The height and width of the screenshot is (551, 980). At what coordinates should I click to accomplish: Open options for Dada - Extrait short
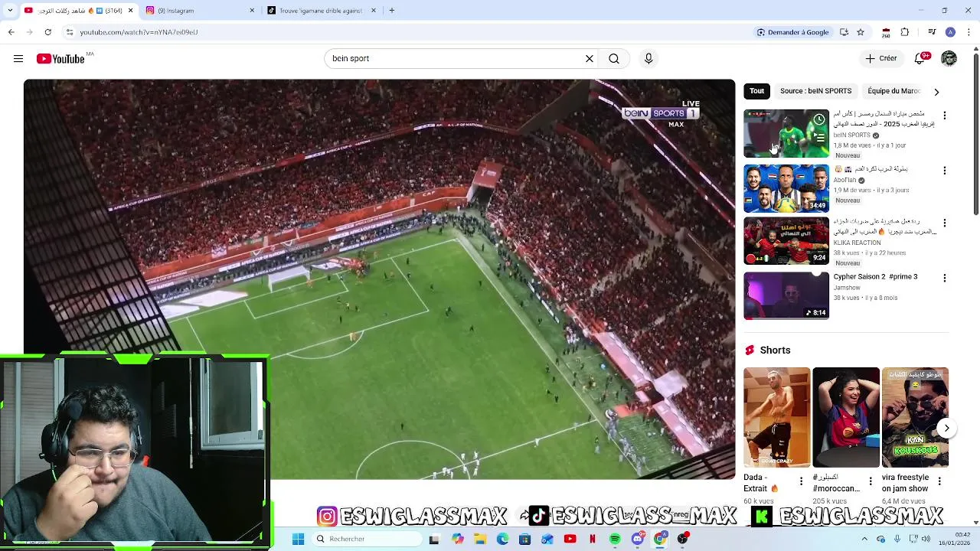[802, 481]
